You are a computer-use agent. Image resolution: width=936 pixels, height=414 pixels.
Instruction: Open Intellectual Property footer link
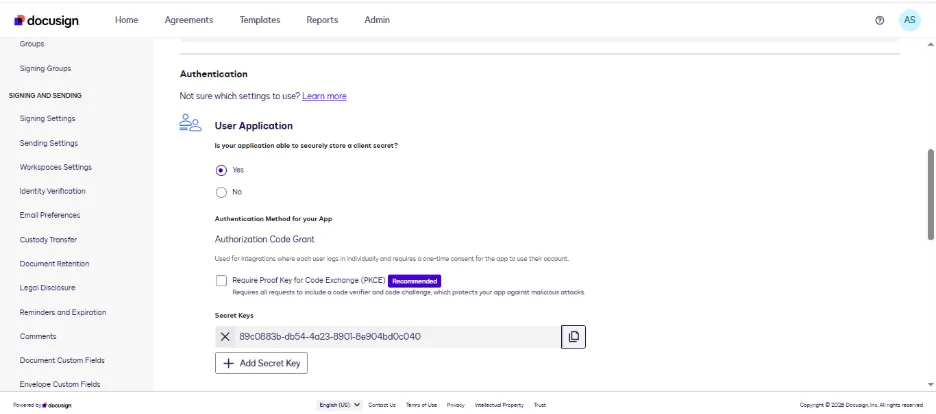[x=499, y=405]
